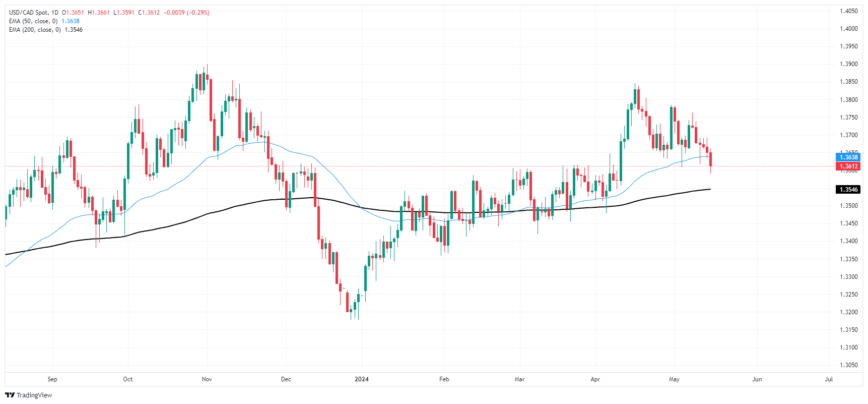
Task: Click the percentage change -0.29% in the header
Action: click(x=198, y=13)
